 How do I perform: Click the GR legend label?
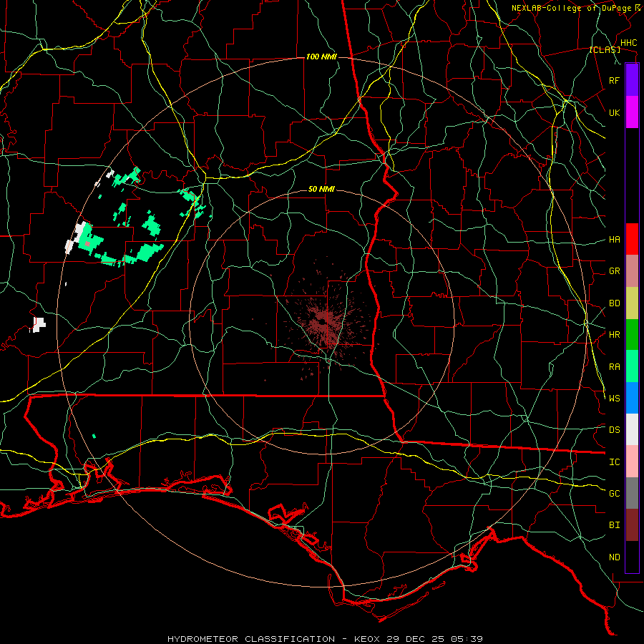(x=614, y=271)
